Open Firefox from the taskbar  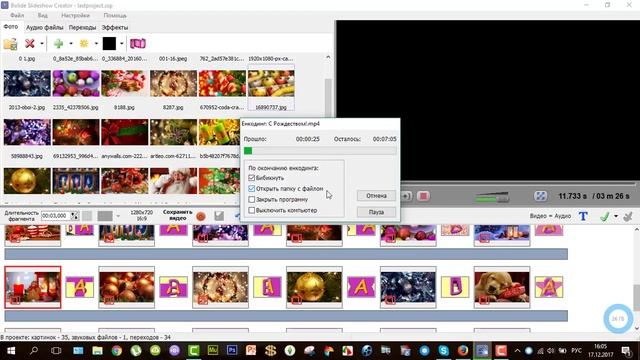[x=462, y=351]
